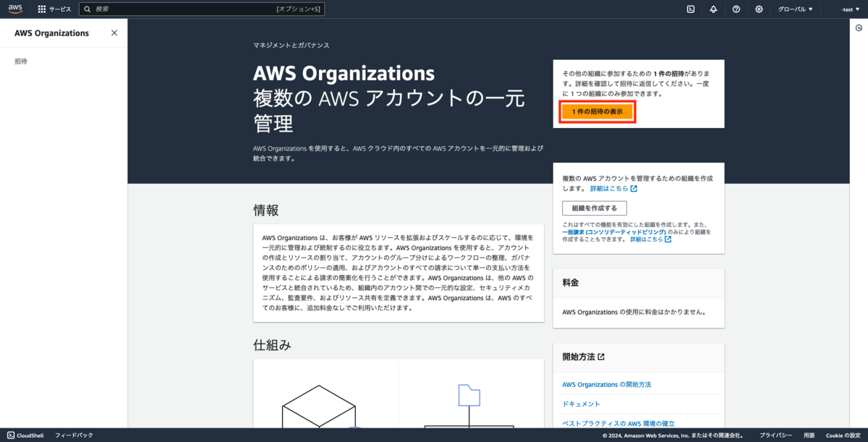Open 詳細はこちら link below consolidated billing text
Screen dimensions: 868x442
coord(650,239)
